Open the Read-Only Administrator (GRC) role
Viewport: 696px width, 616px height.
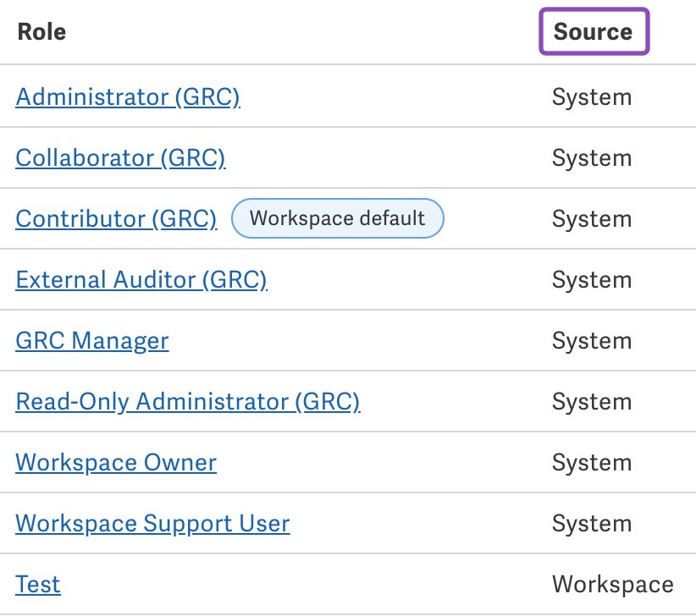pos(188,401)
